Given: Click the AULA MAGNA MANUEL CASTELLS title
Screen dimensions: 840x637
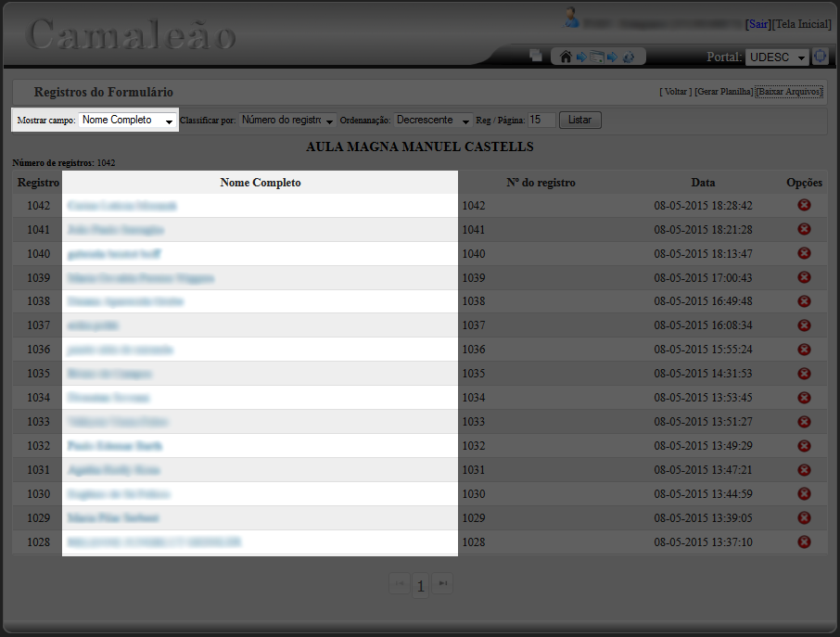Looking at the screenshot, I should coord(419,147).
